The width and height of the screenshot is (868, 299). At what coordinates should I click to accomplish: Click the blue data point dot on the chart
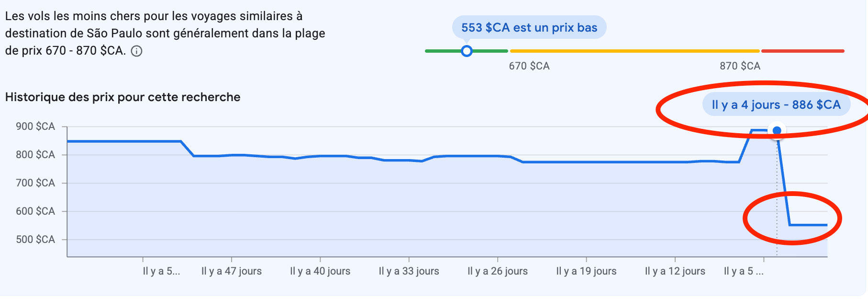(x=777, y=130)
